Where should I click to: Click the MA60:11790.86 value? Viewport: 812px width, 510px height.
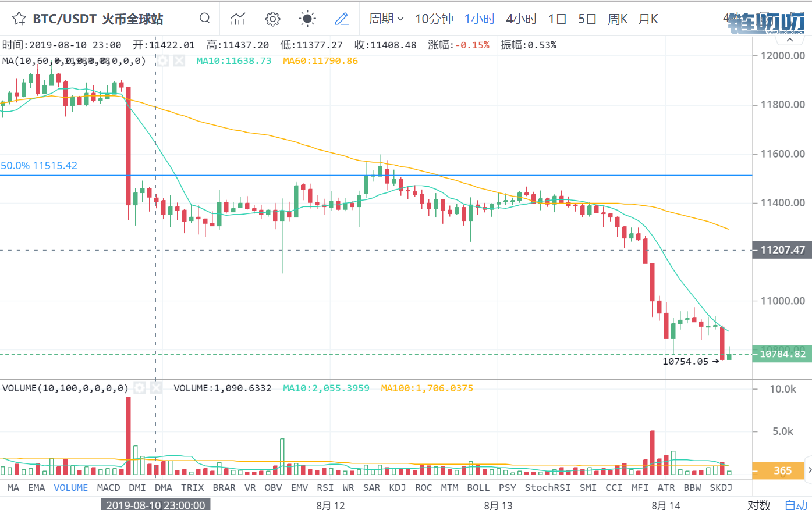pos(321,60)
